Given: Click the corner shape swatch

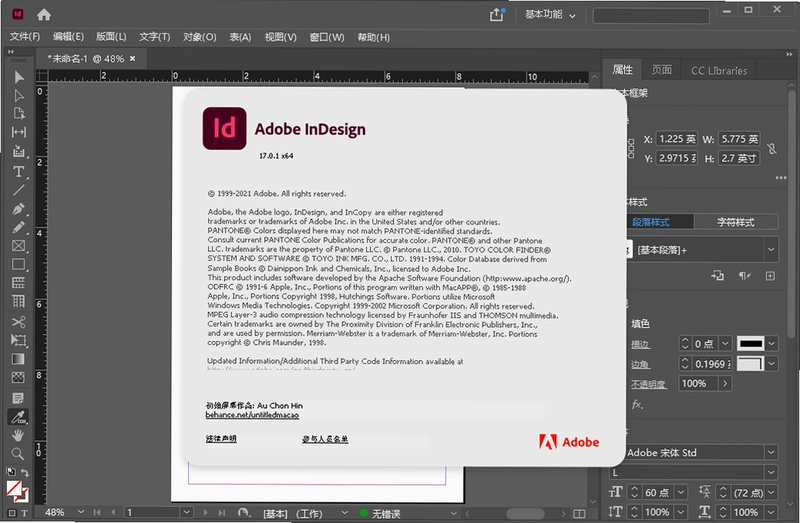Looking at the screenshot, I should [x=751, y=364].
